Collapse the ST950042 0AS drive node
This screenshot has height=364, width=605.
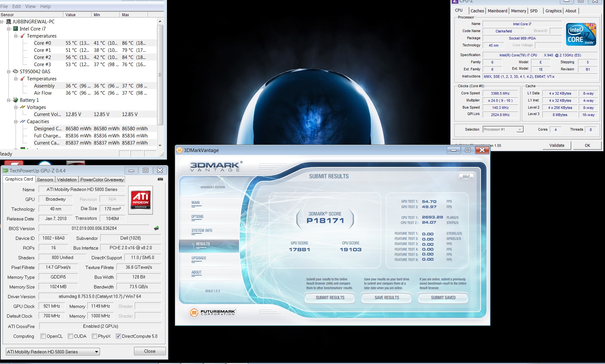click(x=9, y=72)
